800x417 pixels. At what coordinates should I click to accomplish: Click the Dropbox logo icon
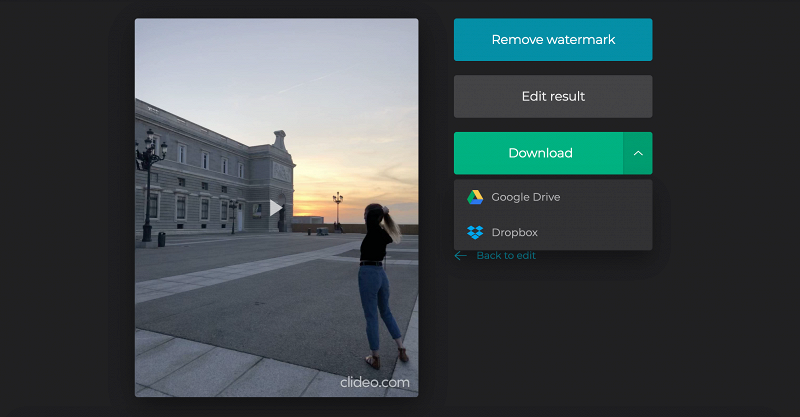(475, 232)
